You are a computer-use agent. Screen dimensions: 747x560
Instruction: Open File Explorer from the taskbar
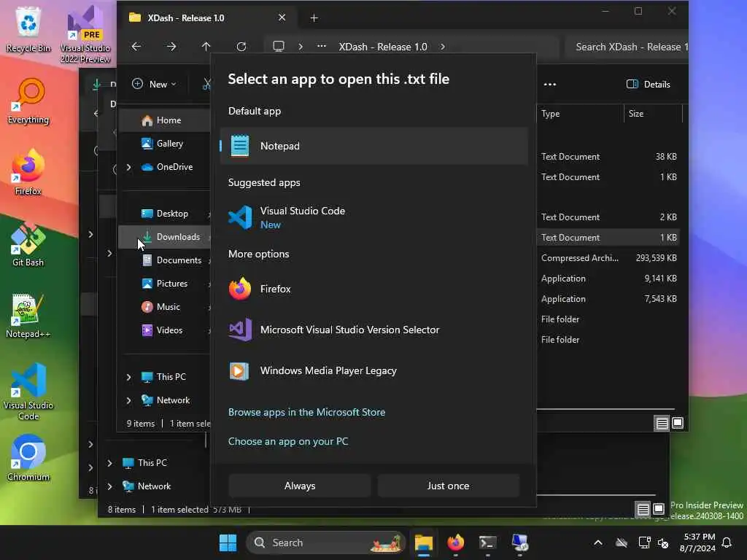coord(424,542)
